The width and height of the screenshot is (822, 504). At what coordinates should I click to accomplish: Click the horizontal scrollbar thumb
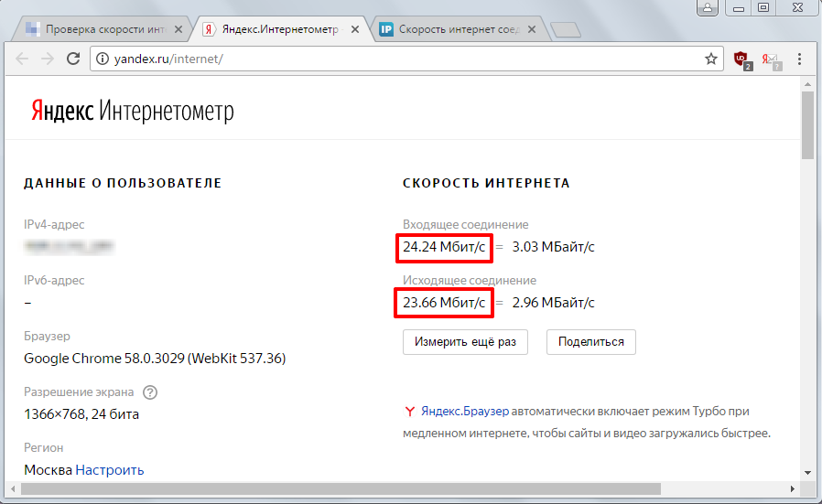pyautogui.click(x=341, y=488)
